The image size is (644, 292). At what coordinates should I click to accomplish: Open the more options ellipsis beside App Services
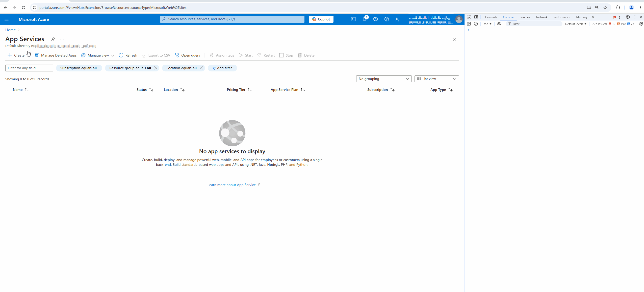[x=62, y=39]
